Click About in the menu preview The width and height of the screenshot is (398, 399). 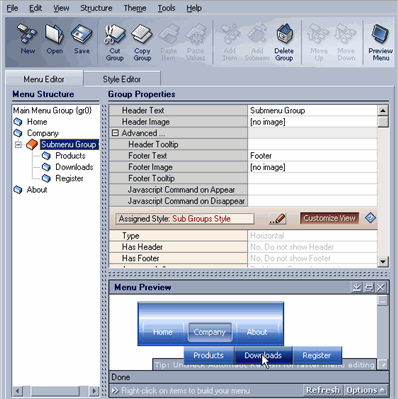coord(257,332)
